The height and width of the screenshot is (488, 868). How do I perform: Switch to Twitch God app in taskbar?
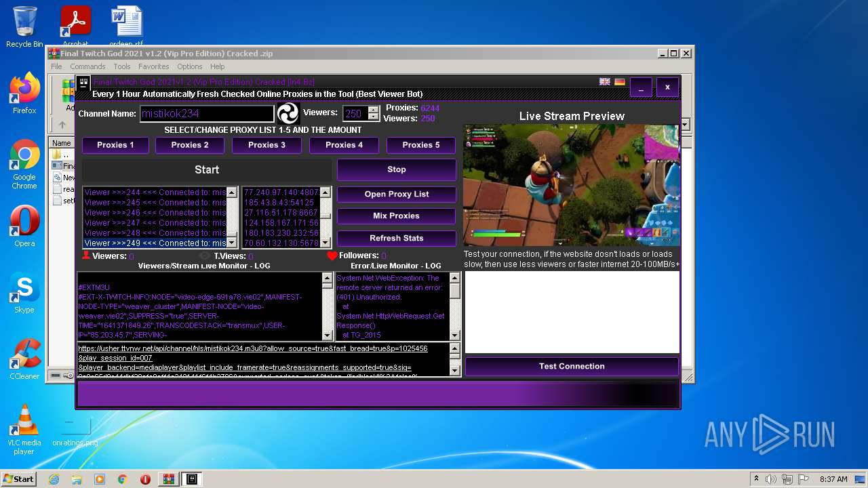tap(192, 479)
